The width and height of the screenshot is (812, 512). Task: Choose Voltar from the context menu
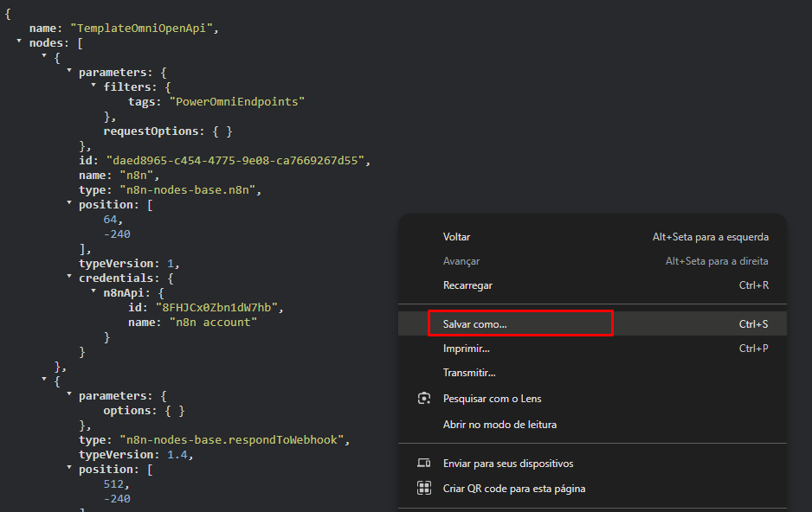coord(456,237)
